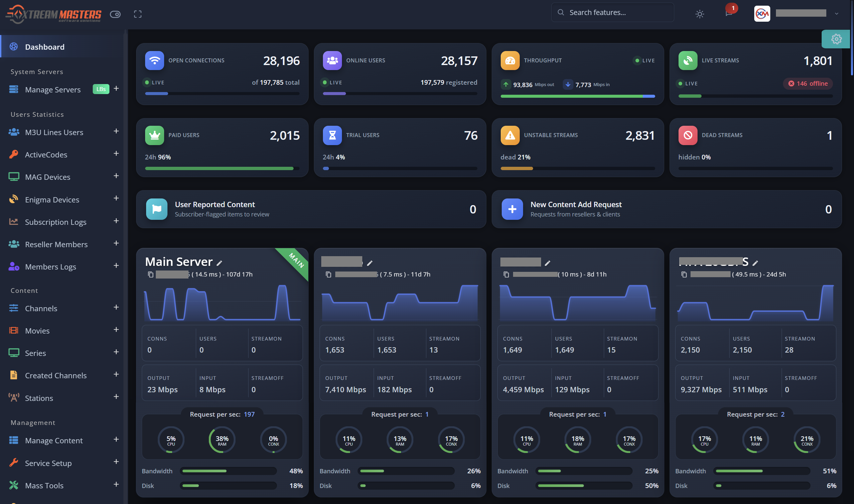Screen dimensions: 854x504
Task: Open the notifications chat icon
Action: pyautogui.click(x=729, y=14)
